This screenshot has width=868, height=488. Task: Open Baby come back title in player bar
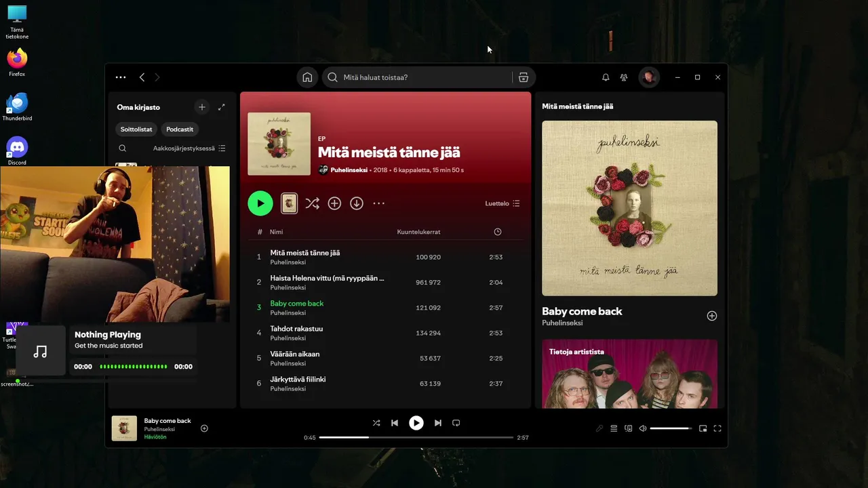pyautogui.click(x=167, y=421)
